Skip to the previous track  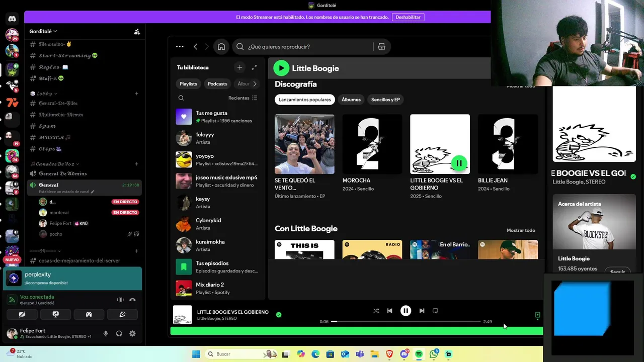(x=389, y=311)
